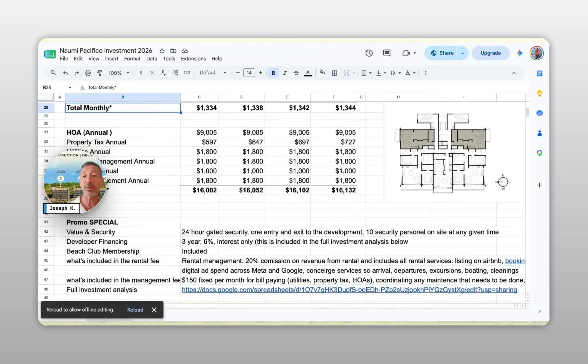Open the borders tool icon
Viewport: 588px width, 364px height.
(x=335, y=73)
